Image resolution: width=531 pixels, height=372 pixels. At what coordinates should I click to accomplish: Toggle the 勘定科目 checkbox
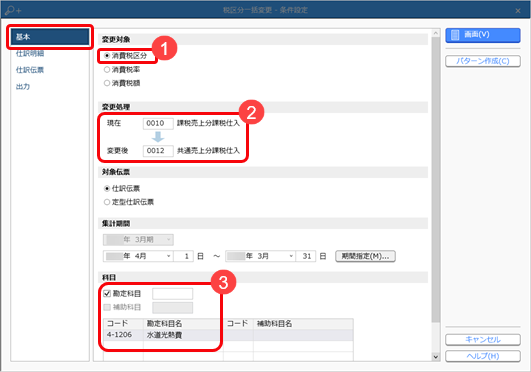click(107, 293)
